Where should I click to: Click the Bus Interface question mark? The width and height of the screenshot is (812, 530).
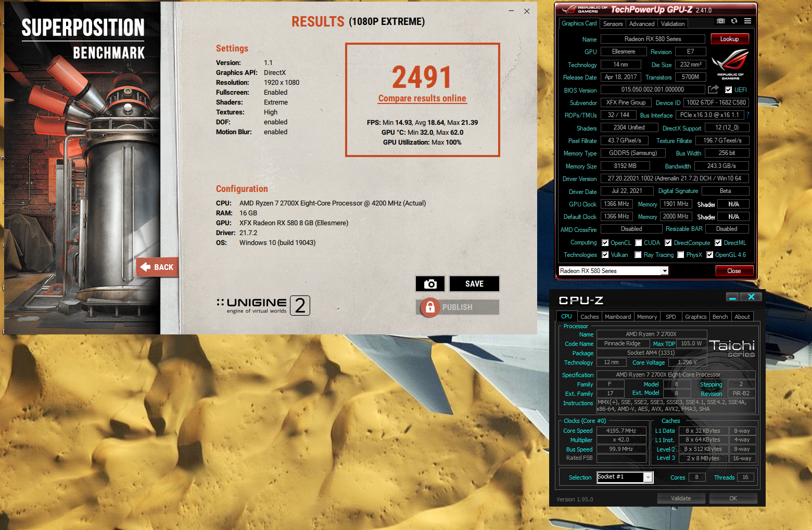(x=748, y=115)
